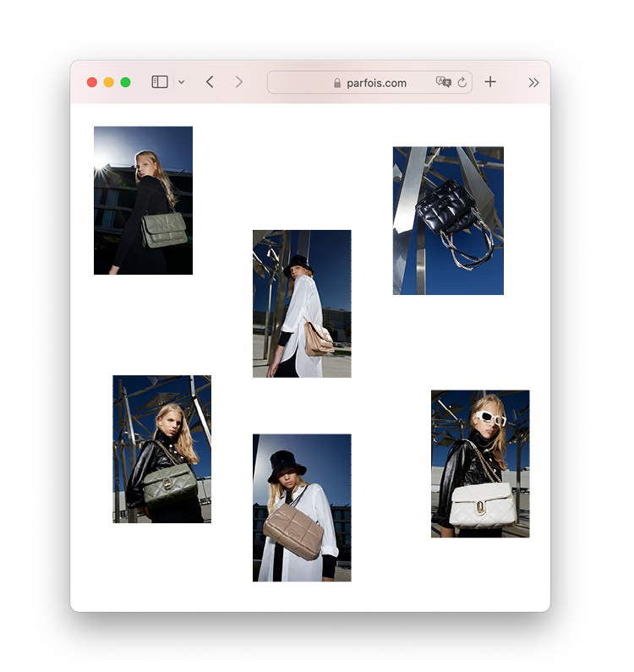
Task: Open a new tab with plus button
Action: coord(490,81)
